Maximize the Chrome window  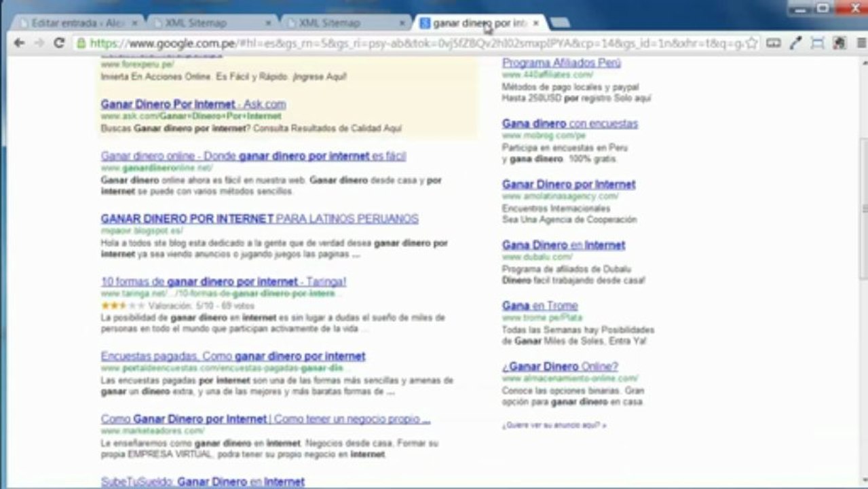pyautogui.click(x=823, y=8)
